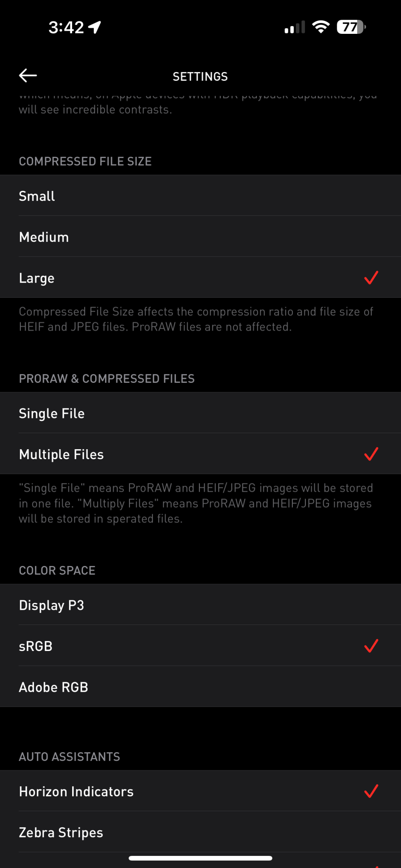Tap the battery level indicator

coord(351,27)
